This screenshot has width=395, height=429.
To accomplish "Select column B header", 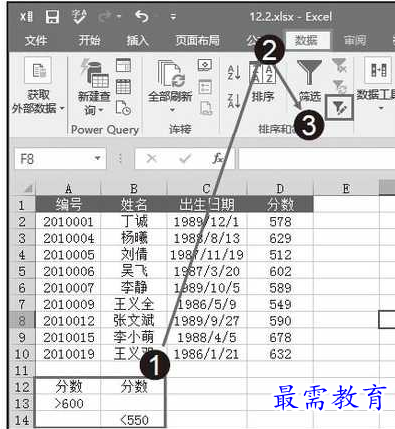I will (134, 189).
